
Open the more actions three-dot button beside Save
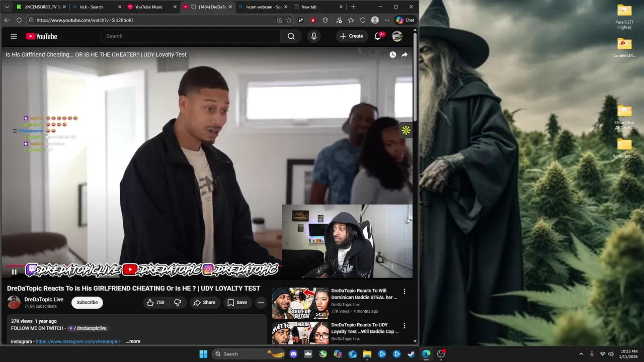(x=261, y=303)
